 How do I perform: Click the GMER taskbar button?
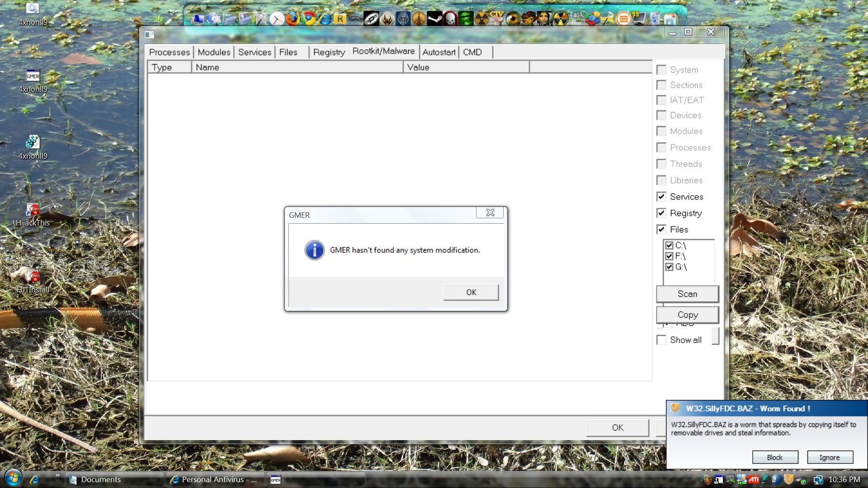pyautogui.click(x=316, y=479)
